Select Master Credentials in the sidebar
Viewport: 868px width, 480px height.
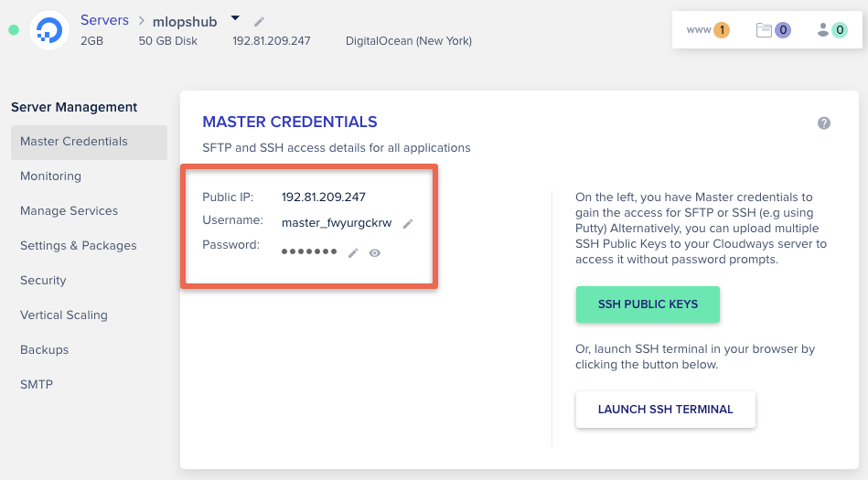pyautogui.click(x=89, y=142)
